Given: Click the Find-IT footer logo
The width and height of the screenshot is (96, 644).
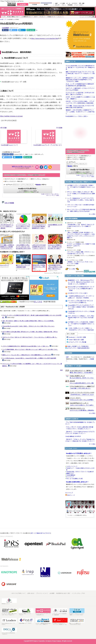Looking at the screenshot, I should (26, 620).
